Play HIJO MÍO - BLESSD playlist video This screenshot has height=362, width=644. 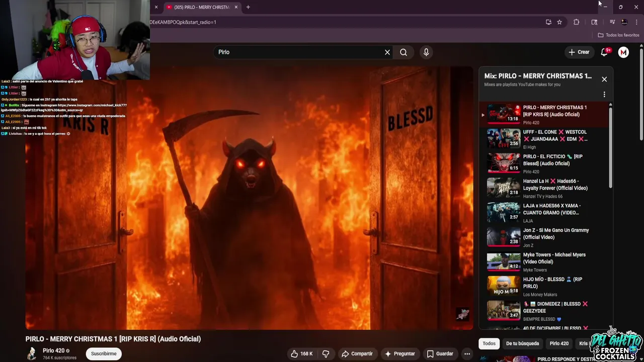tap(543, 287)
